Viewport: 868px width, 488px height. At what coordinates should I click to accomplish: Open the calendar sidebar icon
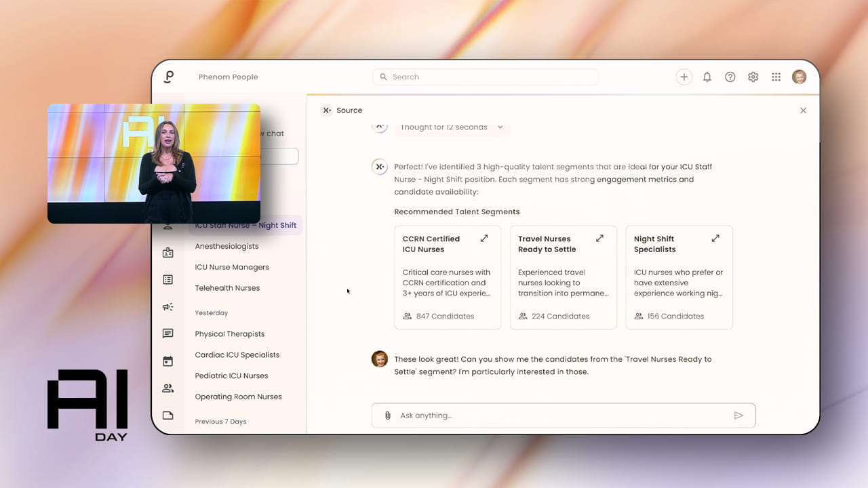[168, 361]
